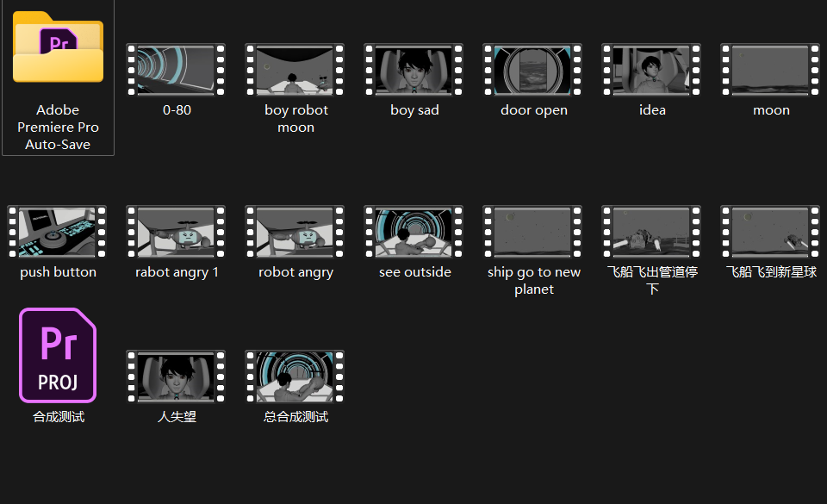Click the 'rabot angry 1' file name

coord(177,272)
